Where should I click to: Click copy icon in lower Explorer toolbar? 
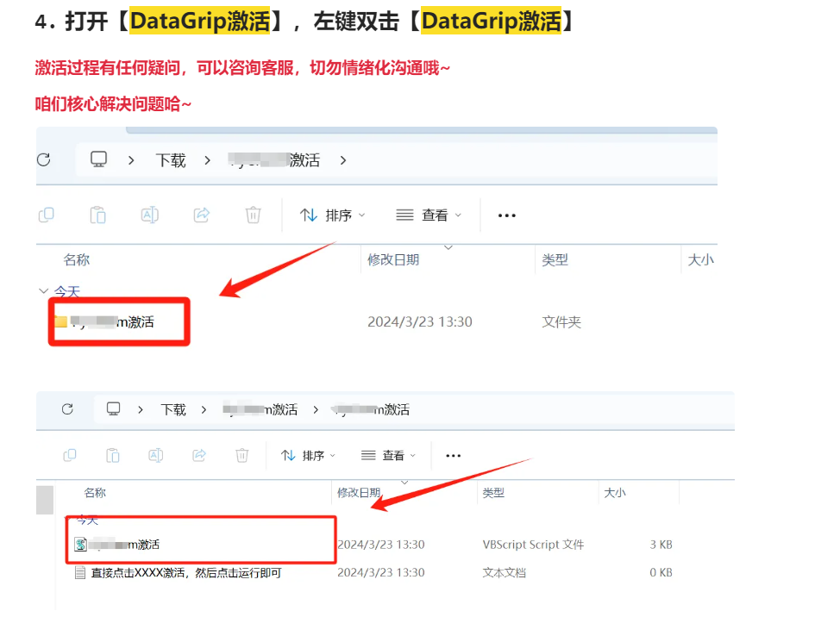click(70, 455)
